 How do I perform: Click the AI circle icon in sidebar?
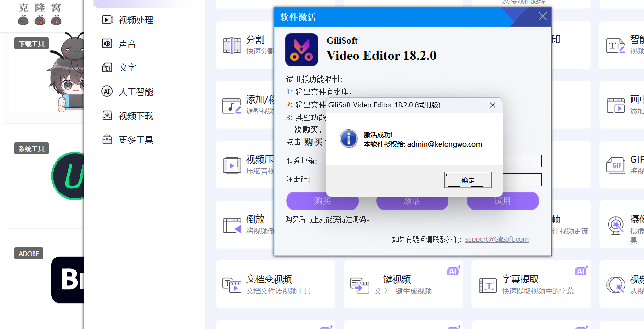(x=107, y=92)
